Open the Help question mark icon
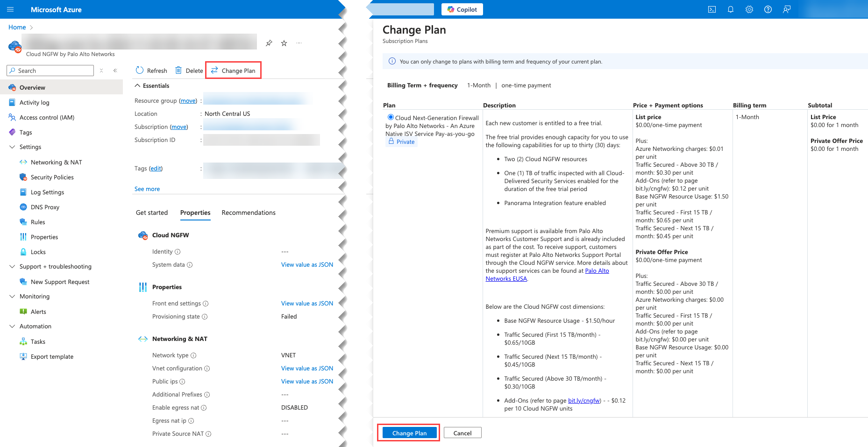The height and width of the screenshot is (447, 868). pos(768,9)
